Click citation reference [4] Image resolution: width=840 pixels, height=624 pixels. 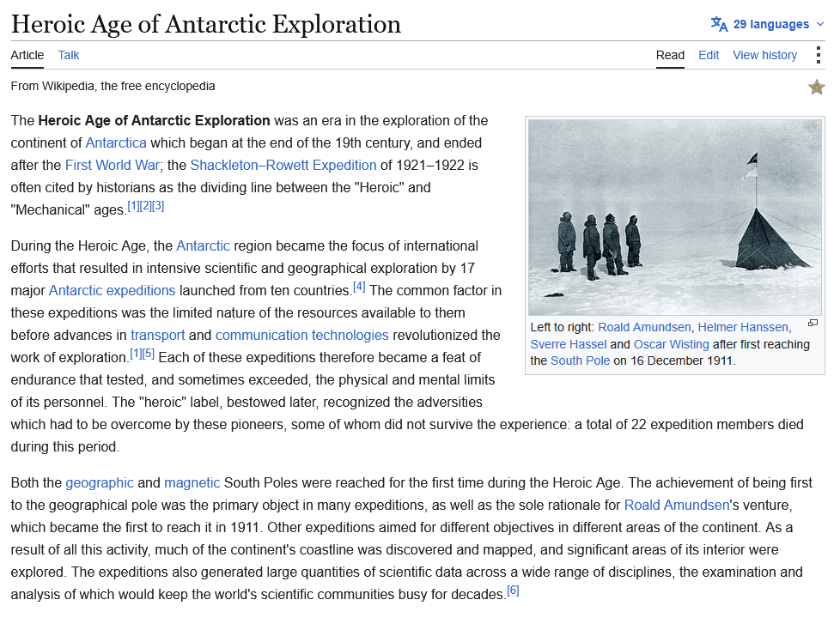point(359,287)
